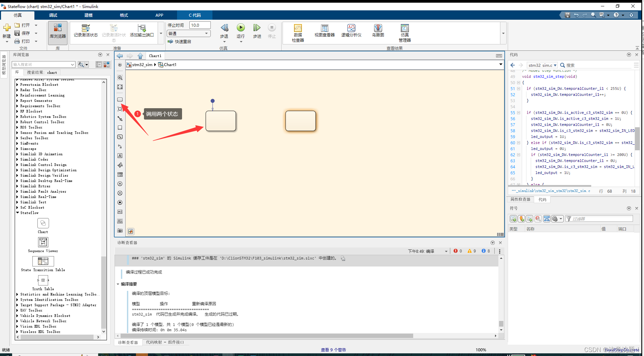
Task: Collapse code fold at line 55
Action: click(518, 113)
